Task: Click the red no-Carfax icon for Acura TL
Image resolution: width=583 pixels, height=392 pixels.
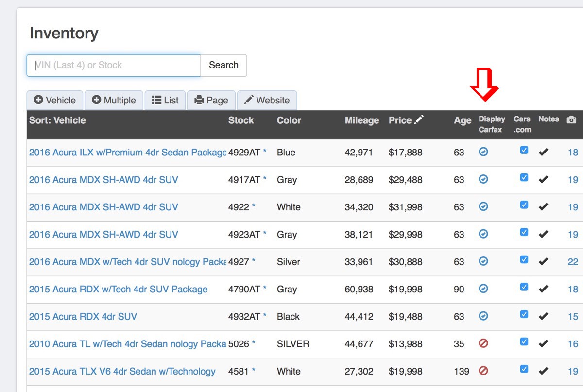Action: (483, 343)
